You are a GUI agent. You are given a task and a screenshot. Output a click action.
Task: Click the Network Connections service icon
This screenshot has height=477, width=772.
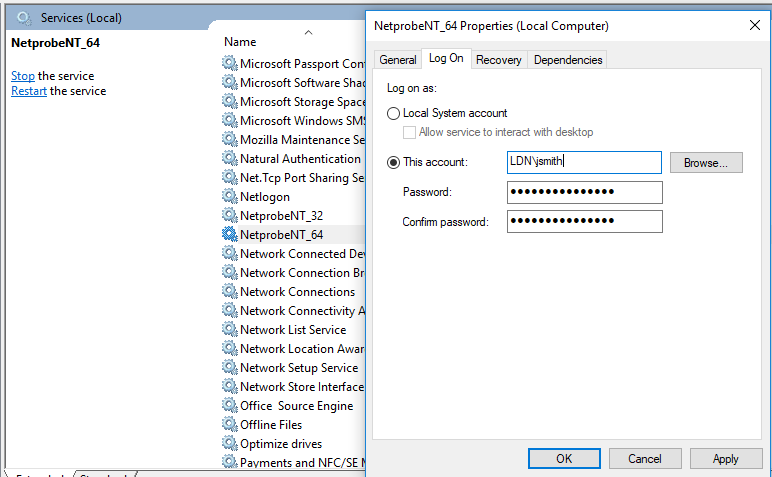point(230,292)
